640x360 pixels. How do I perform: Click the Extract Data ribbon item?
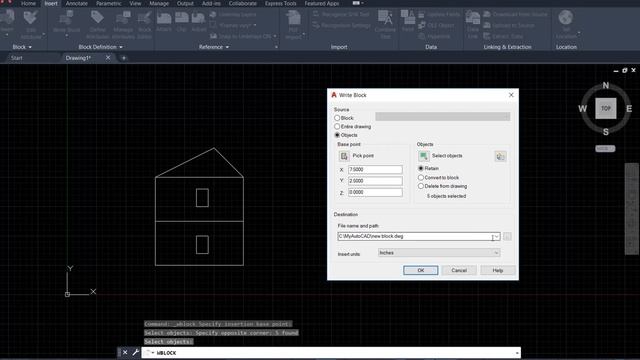tap(503, 36)
